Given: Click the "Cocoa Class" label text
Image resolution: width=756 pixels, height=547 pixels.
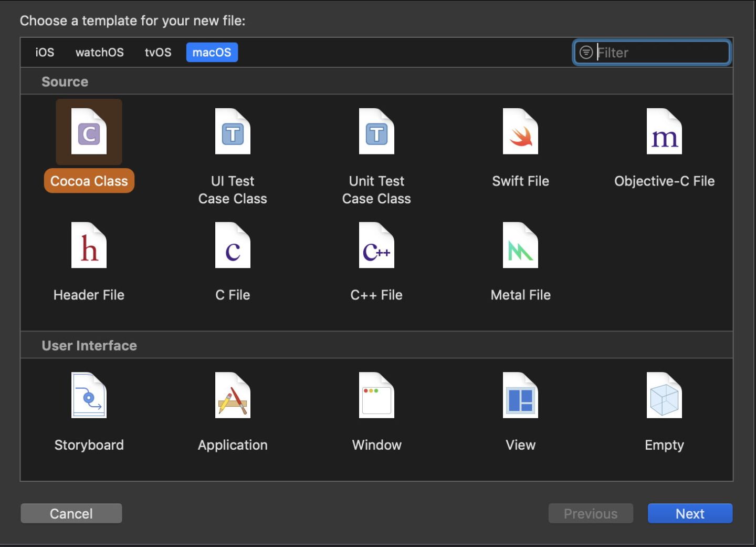Looking at the screenshot, I should point(89,181).
